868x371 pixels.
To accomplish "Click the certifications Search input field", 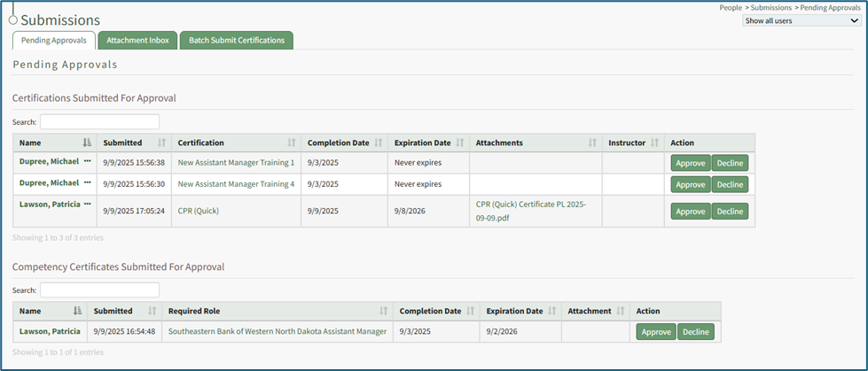I will 99,122.
